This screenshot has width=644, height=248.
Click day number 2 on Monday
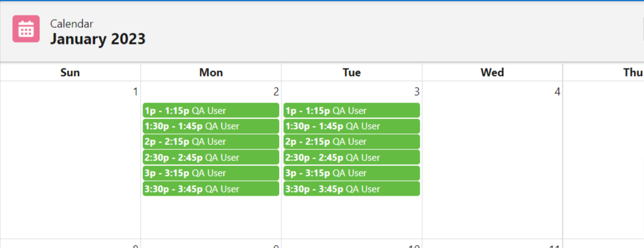click(276, 93)
